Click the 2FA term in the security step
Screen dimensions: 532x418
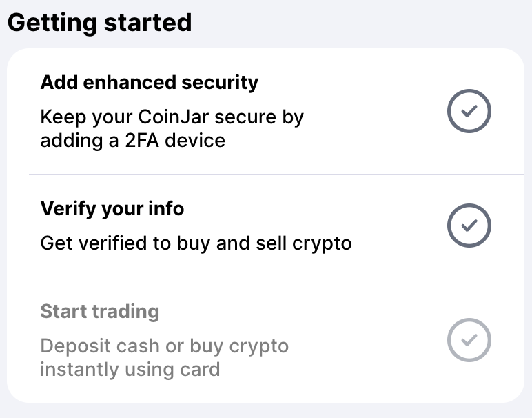tap(142, 141)
